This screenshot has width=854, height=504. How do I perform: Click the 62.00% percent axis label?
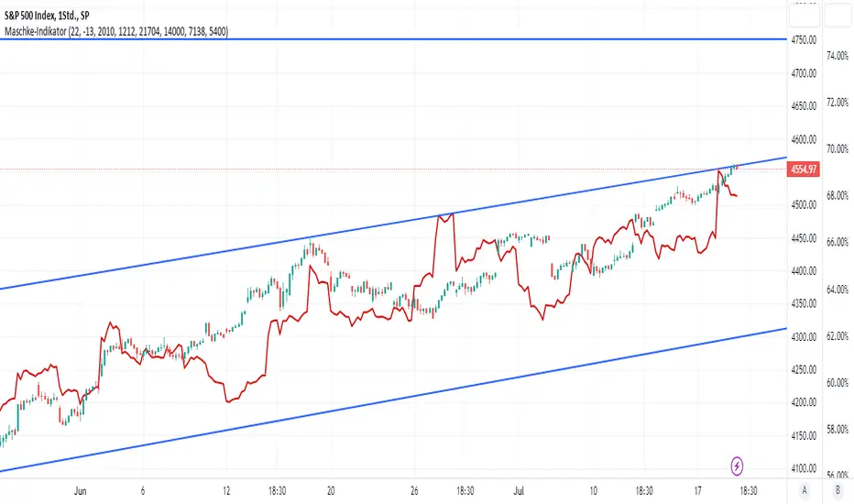click(x=838, y=336)
